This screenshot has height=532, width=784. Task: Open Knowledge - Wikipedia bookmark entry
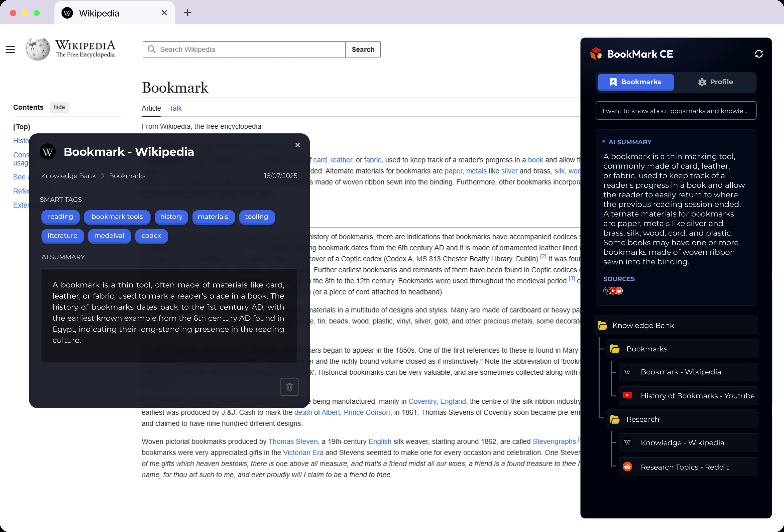(x=682, y=443)
